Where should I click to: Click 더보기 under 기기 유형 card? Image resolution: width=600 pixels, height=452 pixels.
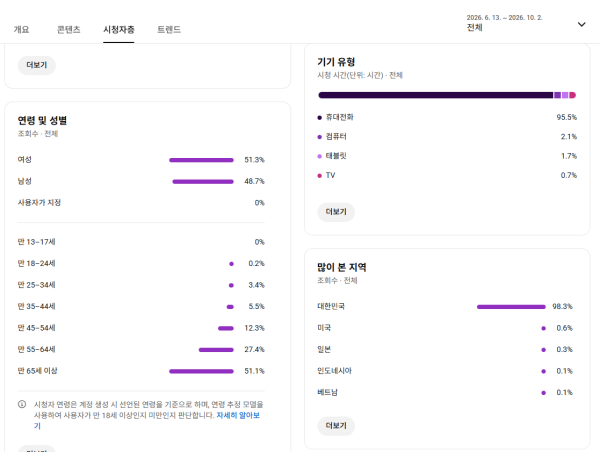(336, 212)
